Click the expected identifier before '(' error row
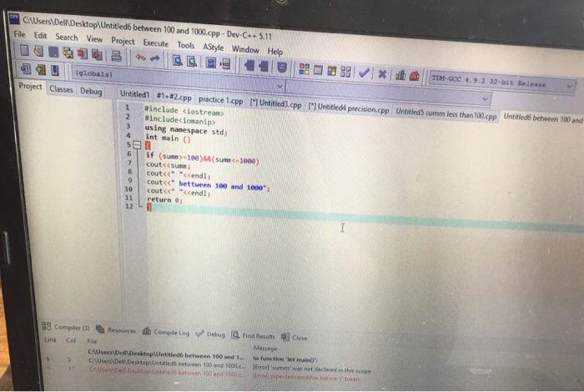 tap(203, 374)
